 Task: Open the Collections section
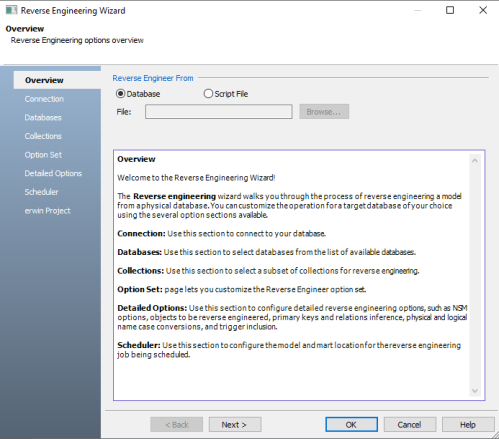pos(43,136)
